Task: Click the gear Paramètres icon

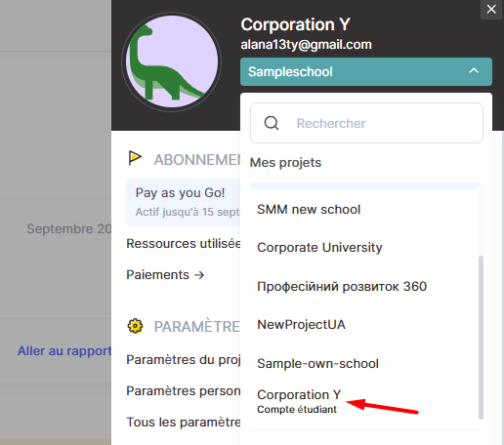Action: 135,326
